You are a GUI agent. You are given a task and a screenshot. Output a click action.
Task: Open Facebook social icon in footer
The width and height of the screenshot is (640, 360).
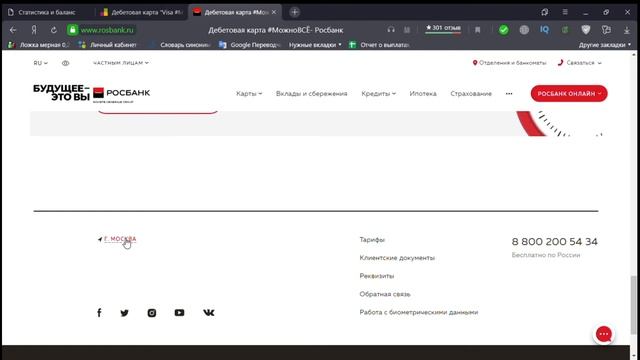tap(99, 313)
